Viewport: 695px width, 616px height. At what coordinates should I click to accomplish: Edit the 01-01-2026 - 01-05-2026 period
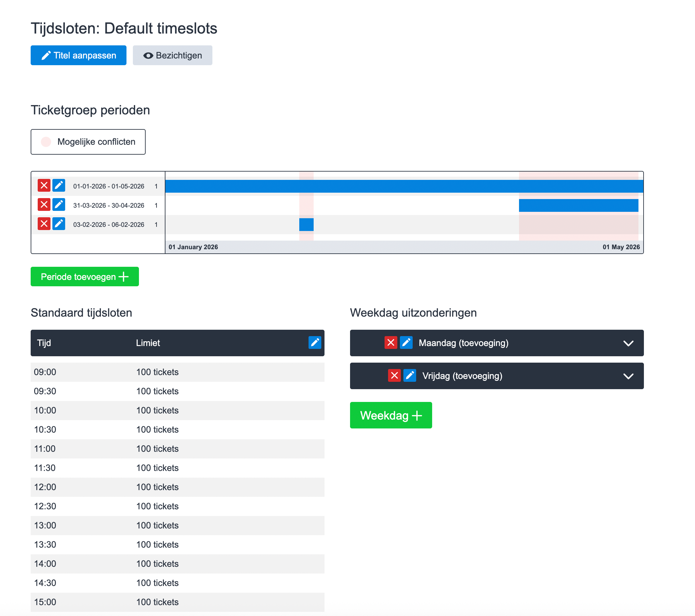[59, 186]
